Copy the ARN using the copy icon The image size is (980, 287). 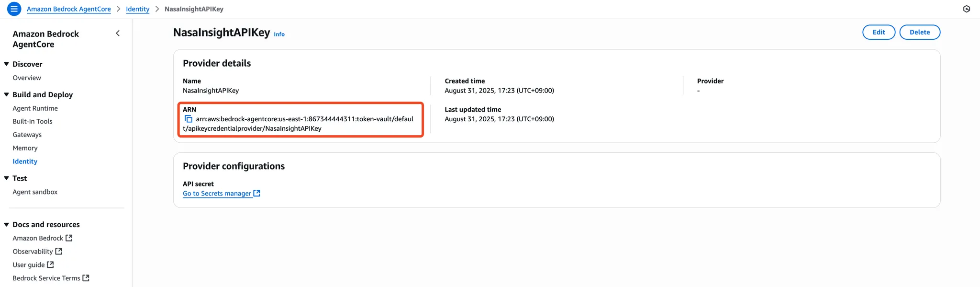point(189,119)
